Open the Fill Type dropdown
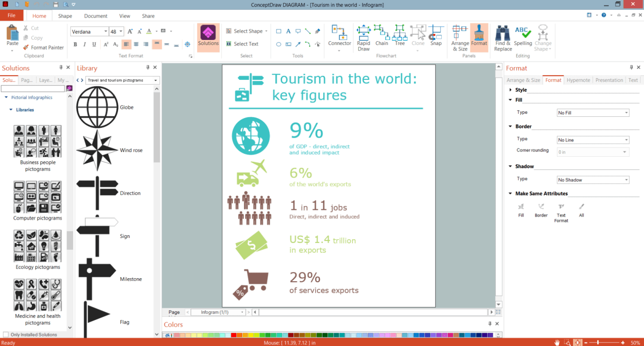Screen dimensions: 644x346 593,113
